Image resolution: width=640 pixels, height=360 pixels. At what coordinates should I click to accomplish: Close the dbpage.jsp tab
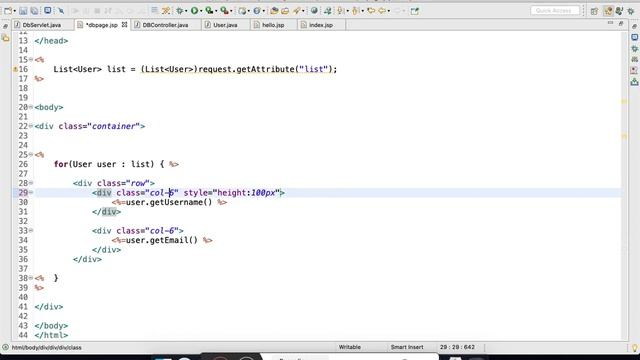124,25
